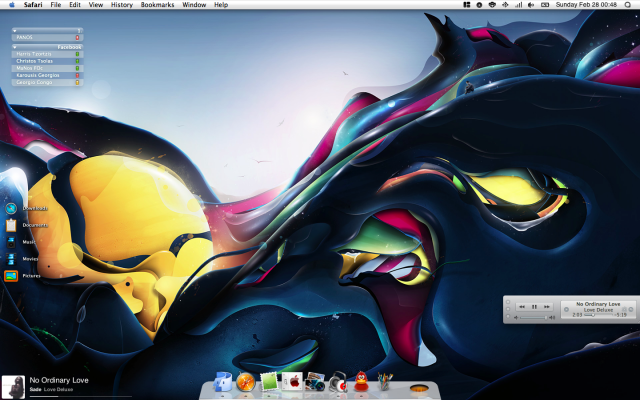
Task: Open the View menu
Action: point(96,5)
